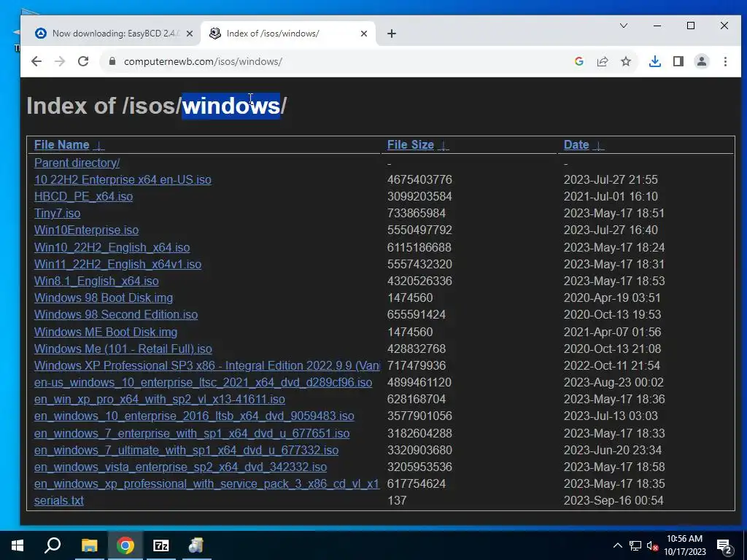Sort by Date header

click(576, 145)
